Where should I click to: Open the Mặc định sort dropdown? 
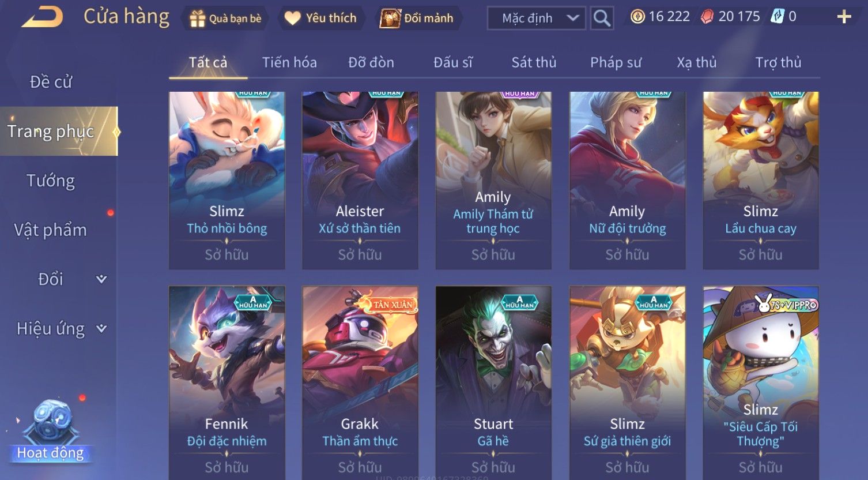(x=537, y=18)
